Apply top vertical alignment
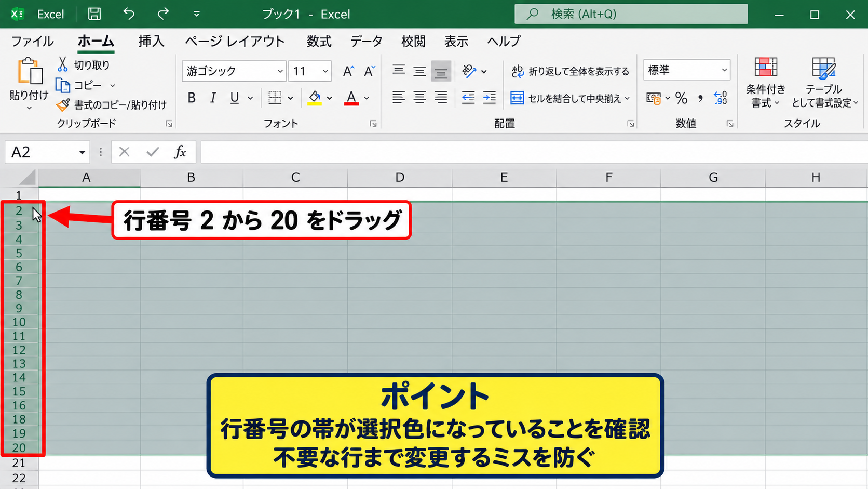 coord(399,71)
